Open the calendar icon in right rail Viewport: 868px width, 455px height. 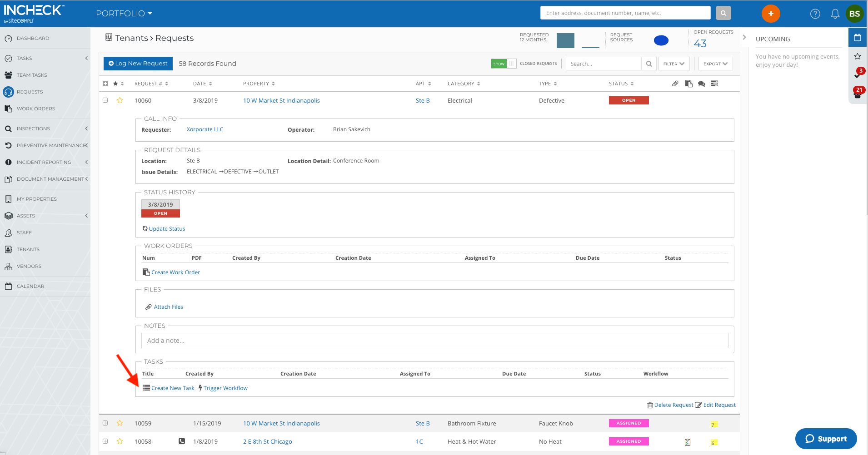tap(857, 37)
